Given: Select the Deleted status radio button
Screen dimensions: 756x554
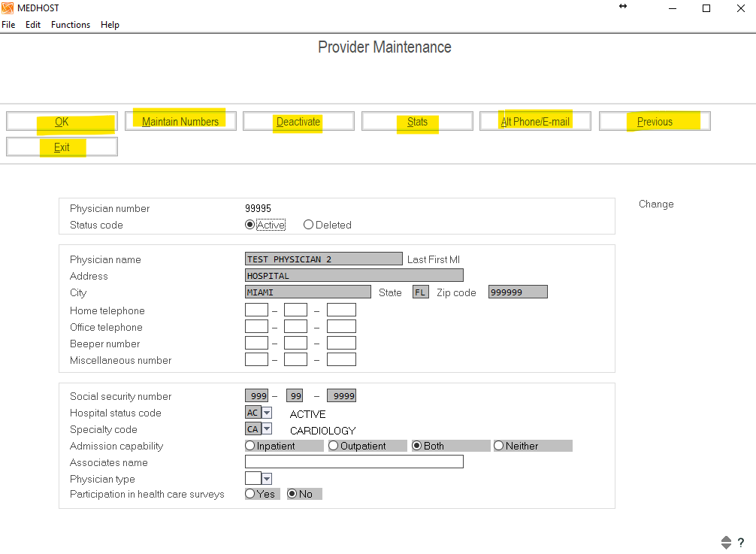Looking at the screenshot, I should tap(309, 225).
